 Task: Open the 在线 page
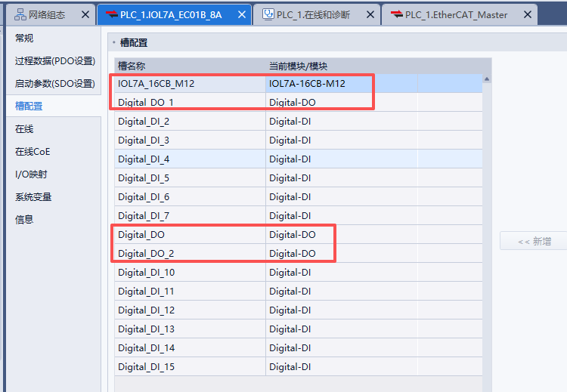(24, 129)
